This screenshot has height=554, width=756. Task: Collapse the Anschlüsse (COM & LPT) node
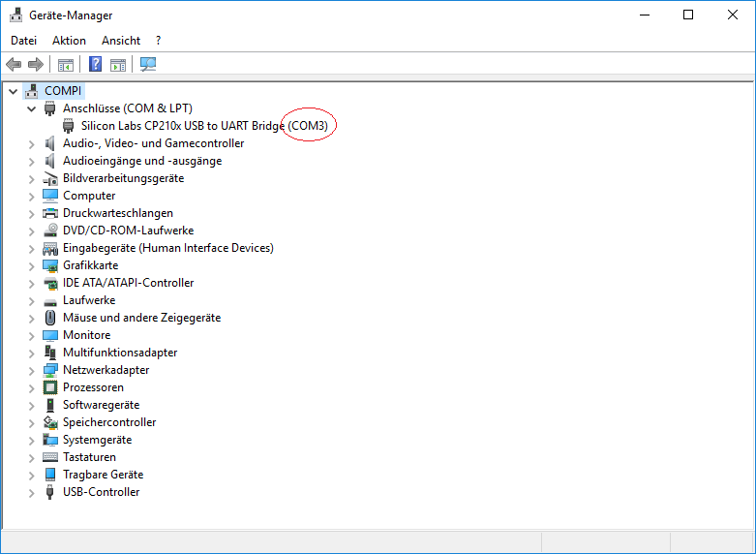click(x=31, y=108)
